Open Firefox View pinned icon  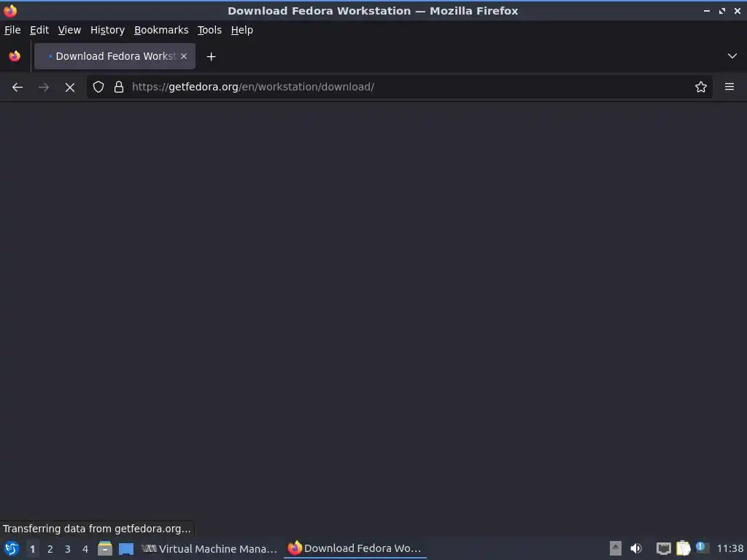tap(15, 56)
